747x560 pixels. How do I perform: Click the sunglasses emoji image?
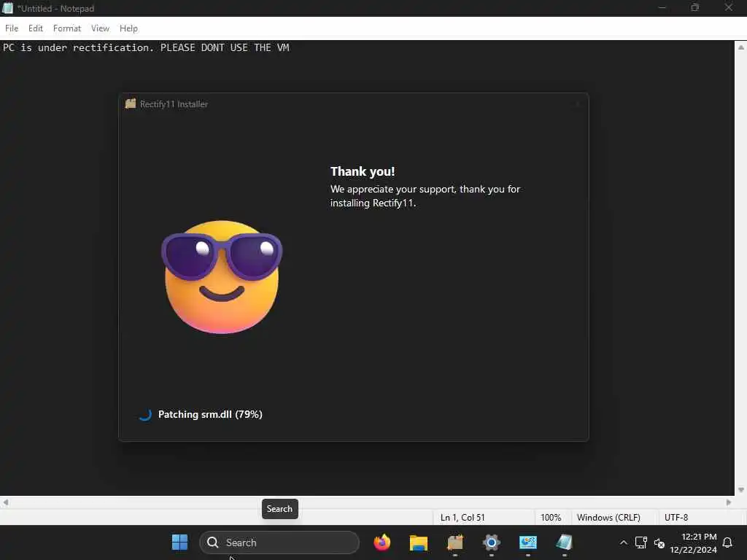(x=222, y=276)
